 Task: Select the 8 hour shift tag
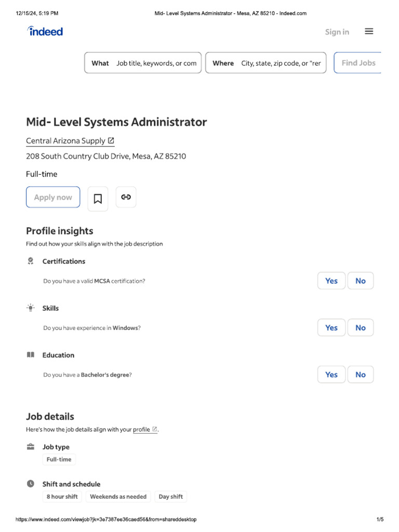click(x=62, y=497)
